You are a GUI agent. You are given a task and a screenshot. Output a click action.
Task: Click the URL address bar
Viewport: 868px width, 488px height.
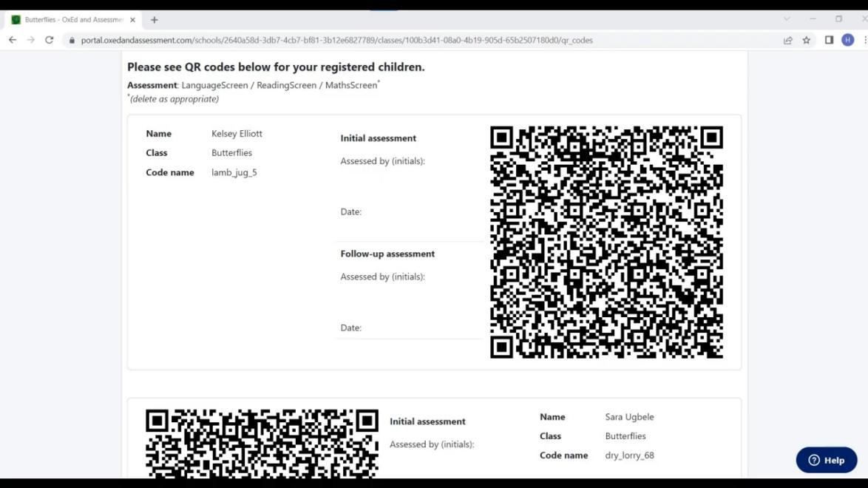coord(370,40)
